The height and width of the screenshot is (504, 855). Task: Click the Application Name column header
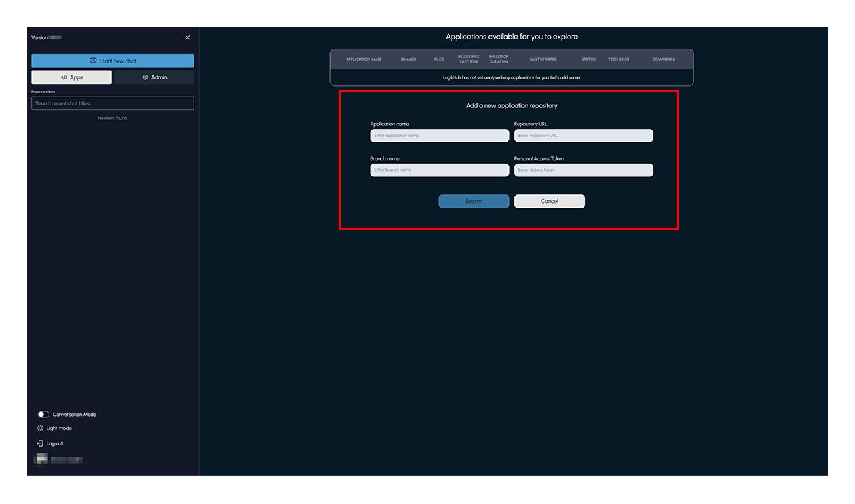[x=364, y=59]
